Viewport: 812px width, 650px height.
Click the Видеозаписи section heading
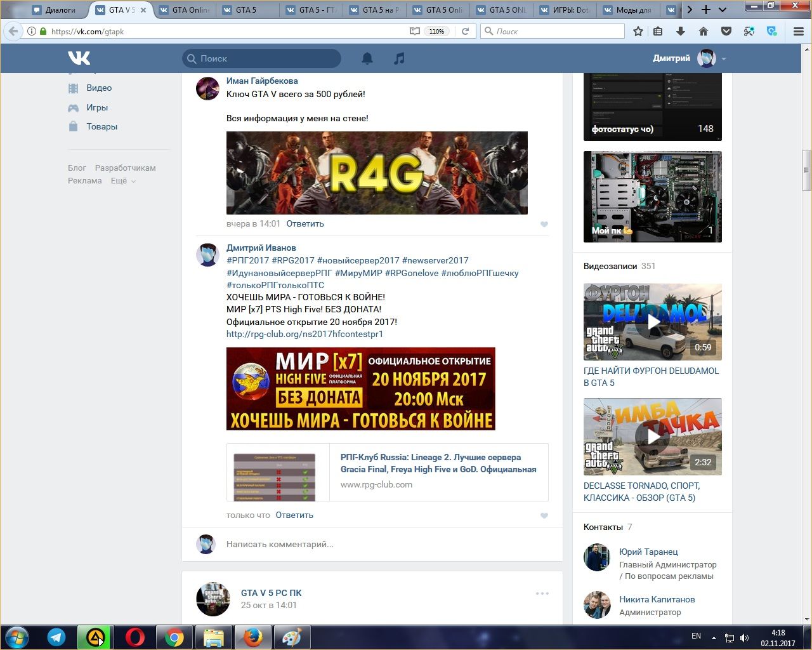click(610, 266)
